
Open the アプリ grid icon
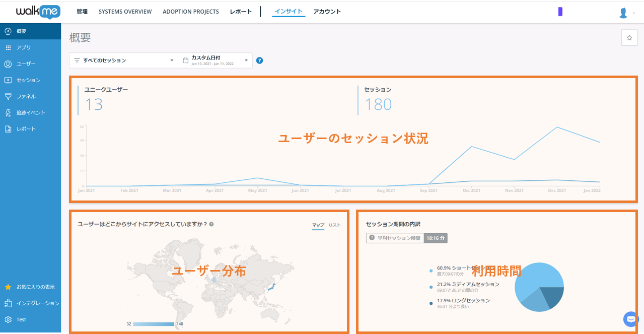click(8, 47)
